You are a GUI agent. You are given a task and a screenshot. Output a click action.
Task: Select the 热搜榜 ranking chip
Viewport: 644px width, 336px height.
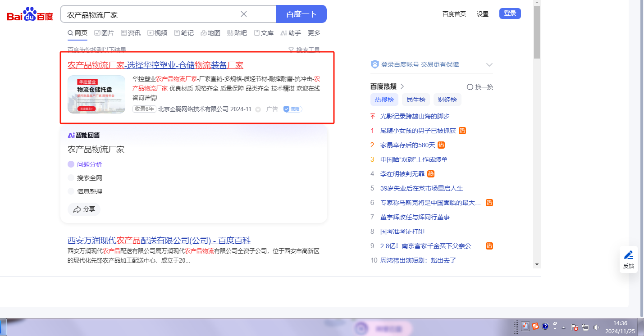coord(384,100)
